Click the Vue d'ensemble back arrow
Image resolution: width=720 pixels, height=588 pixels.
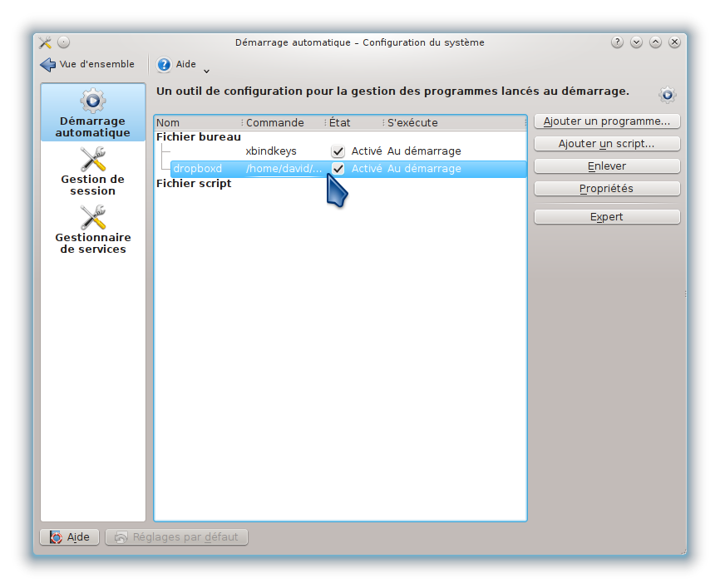click(x=48, y=65)
